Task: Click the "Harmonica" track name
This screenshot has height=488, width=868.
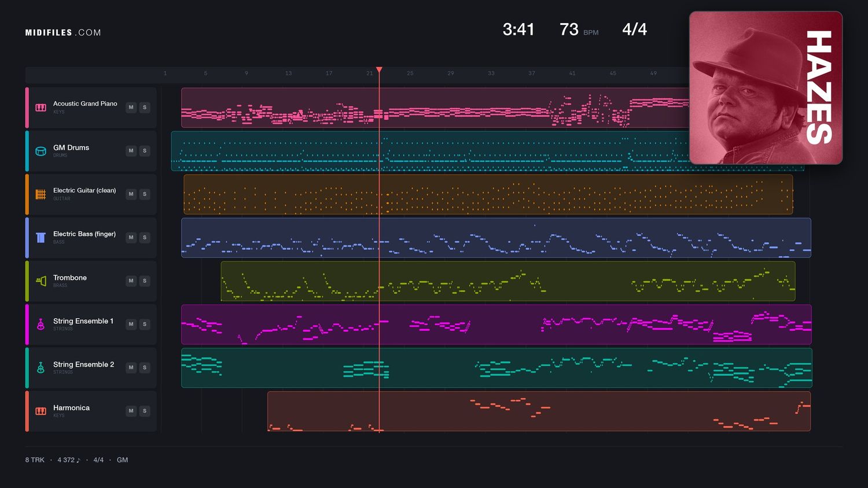Action: coord(72,408)
